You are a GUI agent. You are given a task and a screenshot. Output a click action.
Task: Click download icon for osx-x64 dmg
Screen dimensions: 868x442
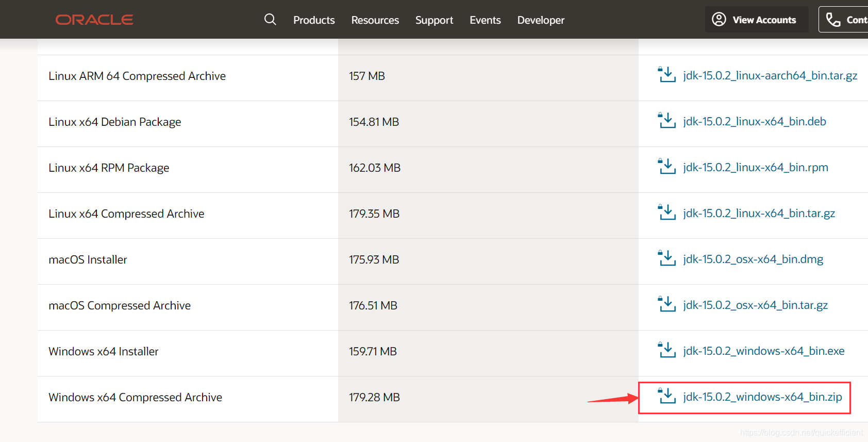click(x=667, y=258)
